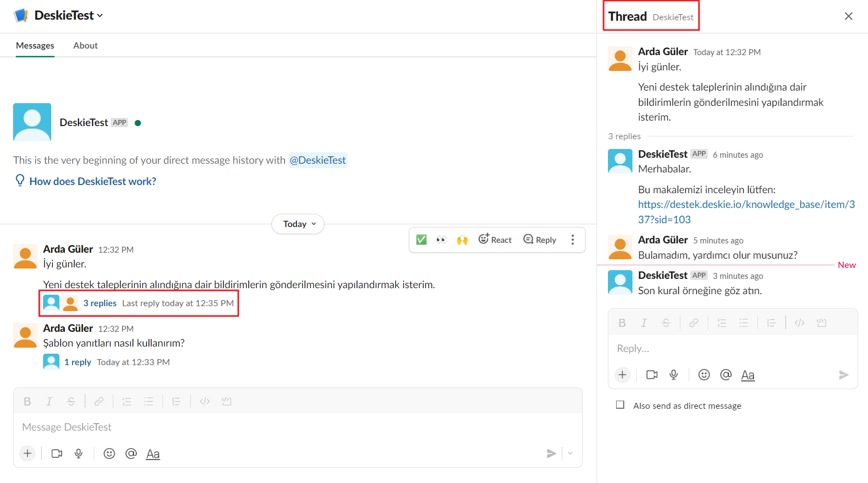
Task: Open Arda Güler name in thread's first message
Action: [x=663, y=51]
